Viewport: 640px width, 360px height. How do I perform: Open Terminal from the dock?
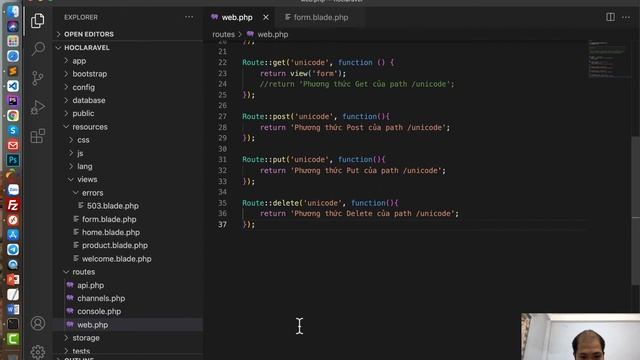point(13,324)
